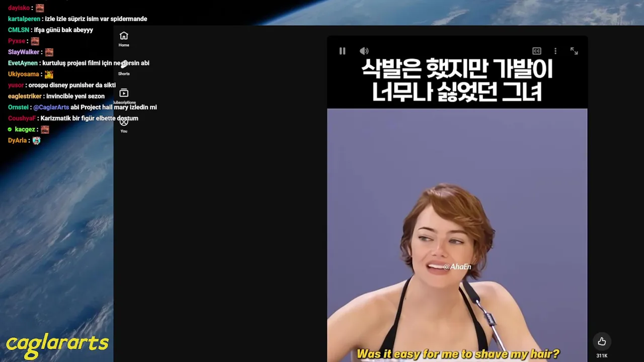Expand the Short to fullscreen

tap(574, 51)
